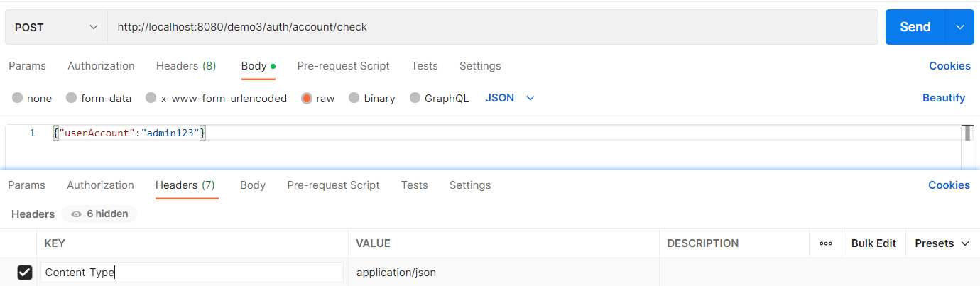The height and width of the screenshot is (286, 980).
Task: Open lower Cookies link
Action: [x=949, y=185]
